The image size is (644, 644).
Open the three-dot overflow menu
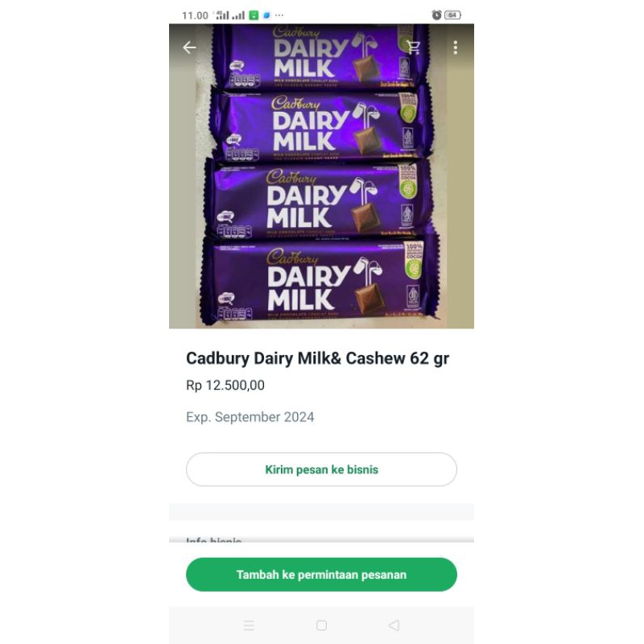click(x=455, y=47)
